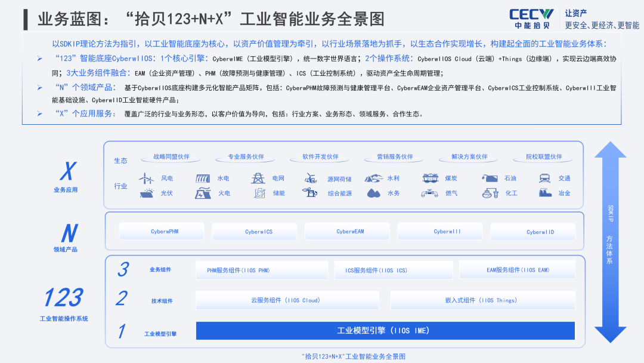Screen dimensions: 644x363
Task: Click the EAM服务组件 (IIOS EAM) box
Action: [517, 270]
